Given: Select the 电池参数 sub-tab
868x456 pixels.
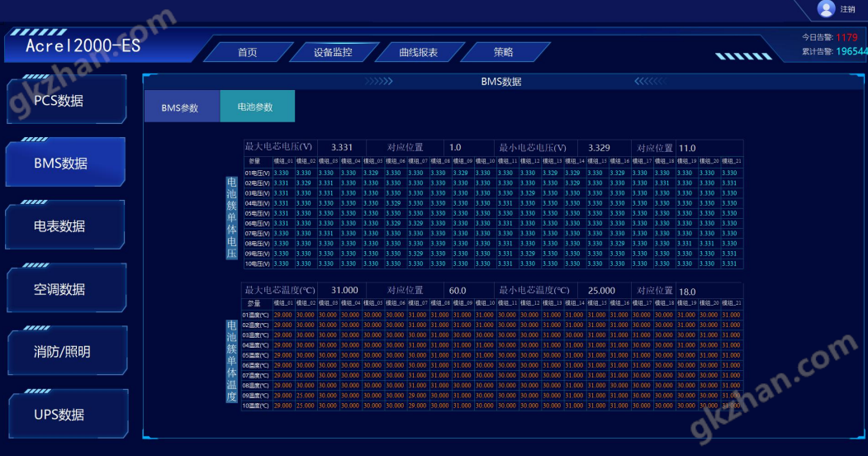Looking at the screenshot, I should coord(258,106).
